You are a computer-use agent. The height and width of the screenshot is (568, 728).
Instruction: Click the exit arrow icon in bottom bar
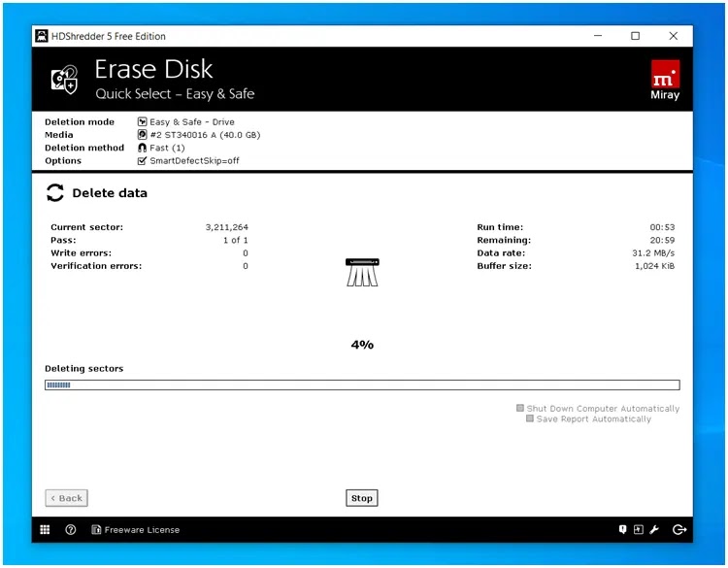pyautogui.click(x=679, y=529)
